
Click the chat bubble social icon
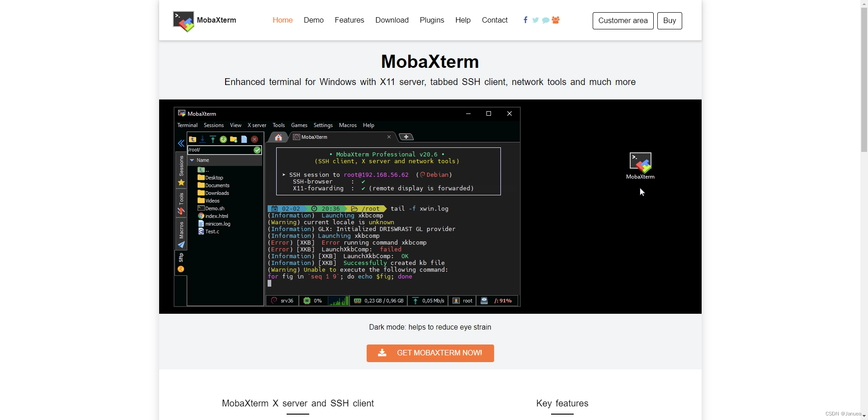pos(546,20)
